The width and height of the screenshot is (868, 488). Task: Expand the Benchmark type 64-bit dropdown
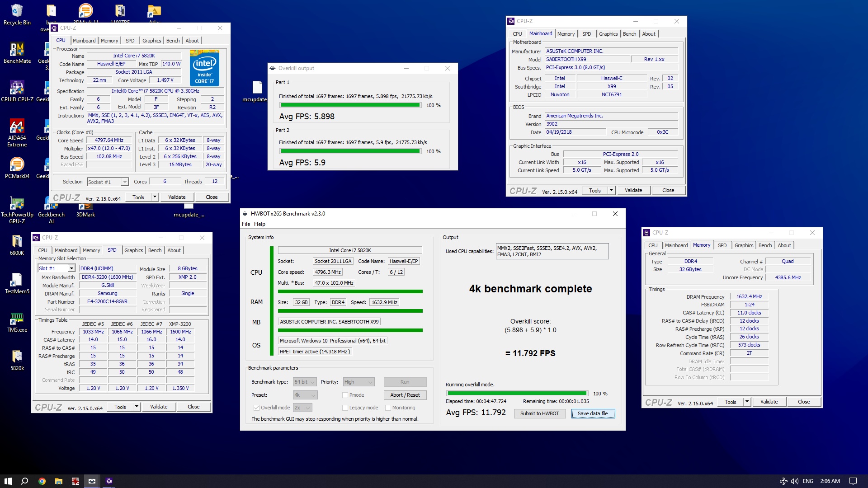tap(305, 382)
